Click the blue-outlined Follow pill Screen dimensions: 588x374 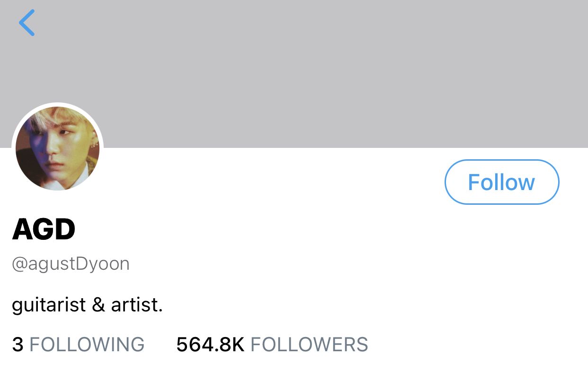[501, 182]
